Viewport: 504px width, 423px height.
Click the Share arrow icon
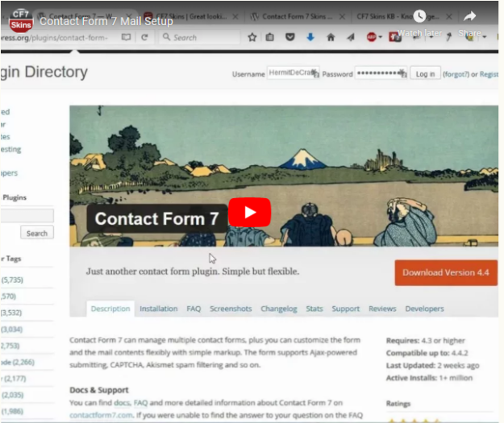(x=469, y=16)
